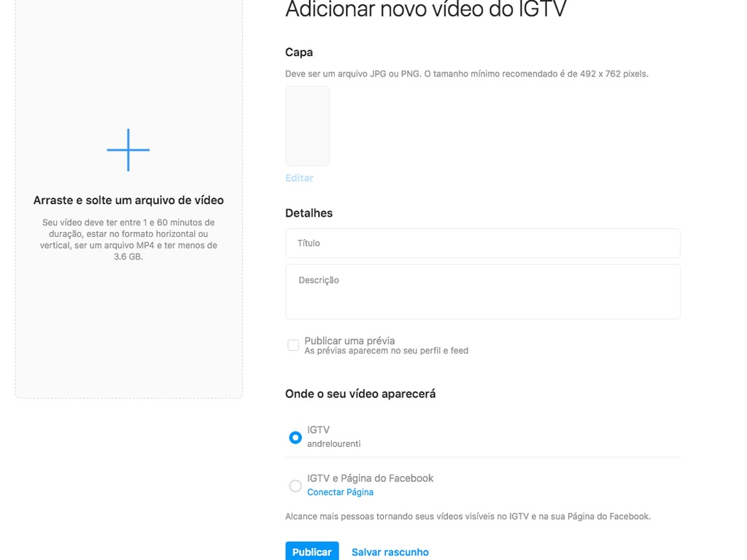Click the 'andrelourenti' account name

click(334, 444)
